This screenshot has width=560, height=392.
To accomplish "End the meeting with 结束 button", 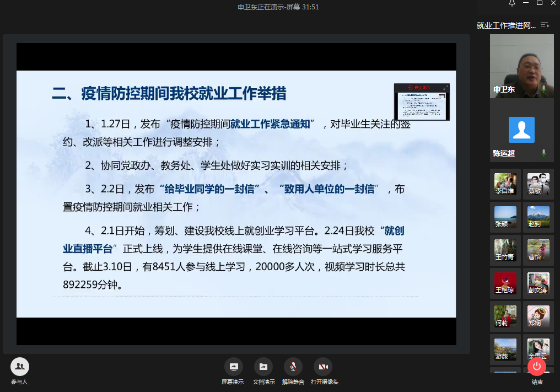I will (x=537, y=367).
